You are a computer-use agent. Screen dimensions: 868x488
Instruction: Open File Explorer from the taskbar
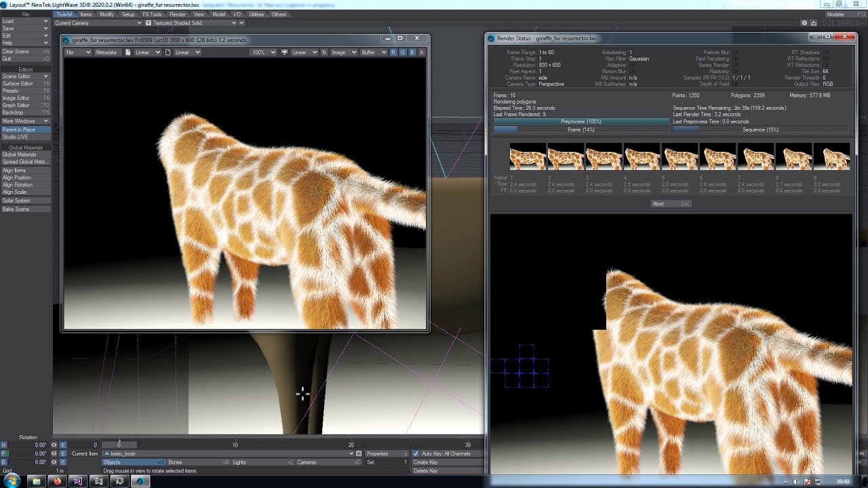click(x=37, y=481)
